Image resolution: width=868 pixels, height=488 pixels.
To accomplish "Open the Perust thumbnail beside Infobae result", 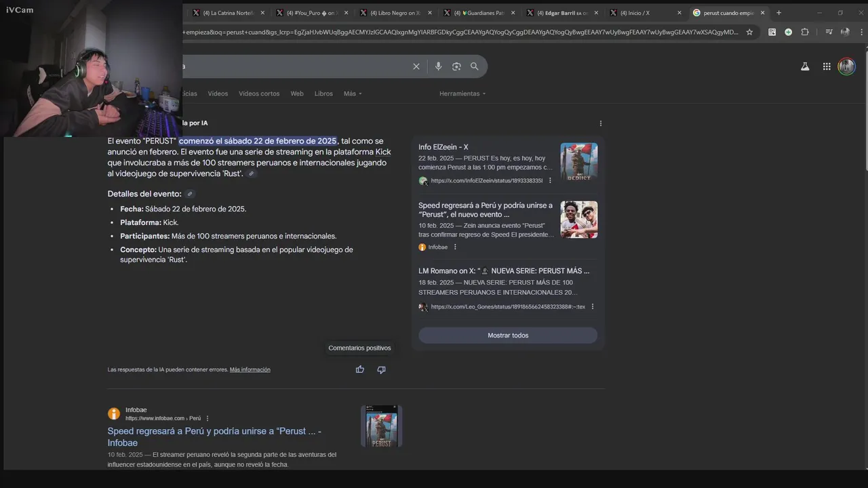I will coord(381,426).
